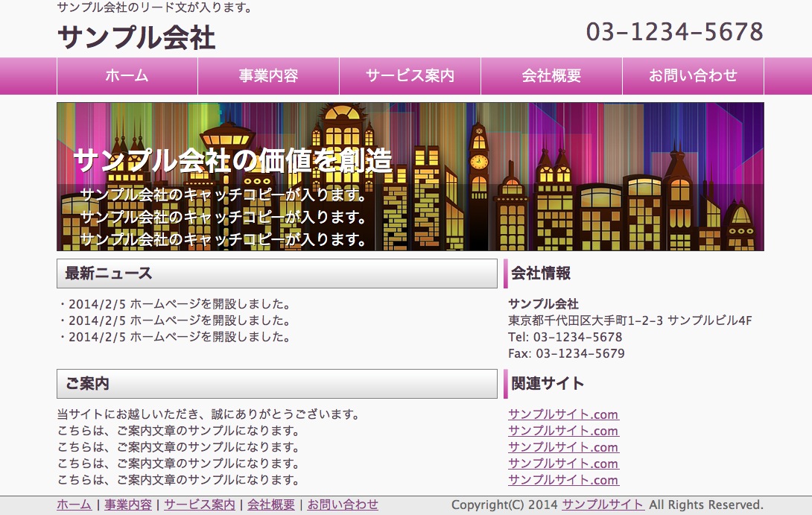Image resolution: width=812 pixels, height=515 pixels.
Task: Open the fourth サンプルサイト.com link under 関連サイト
Action: tap(563, 464)
